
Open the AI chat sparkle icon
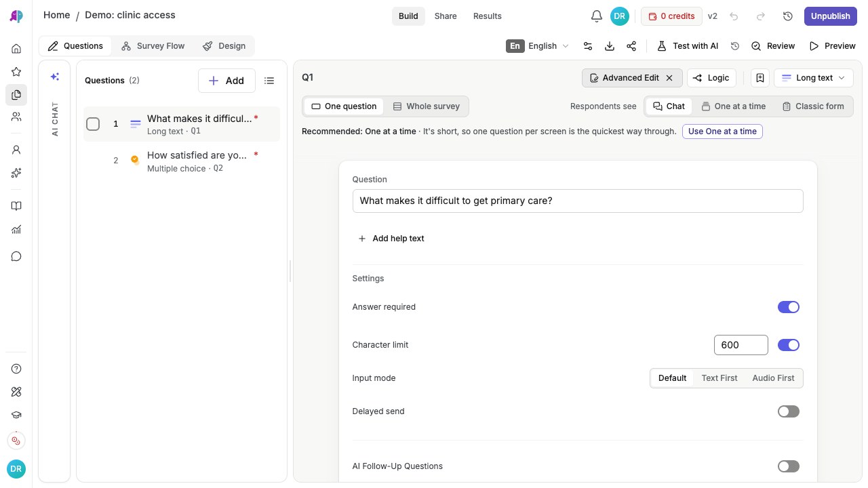point(55,77)
